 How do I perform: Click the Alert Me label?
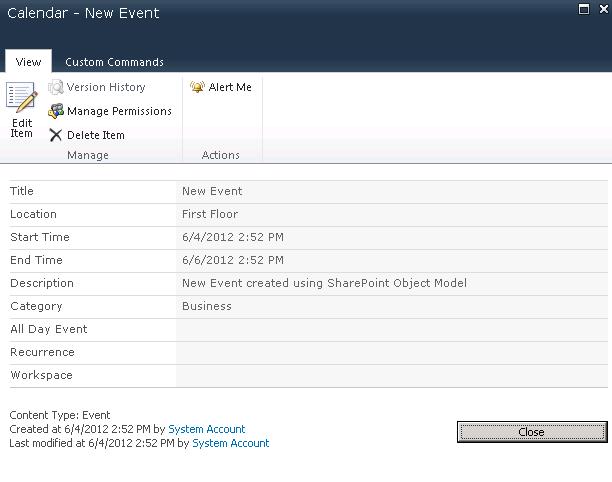click(230, 87)
